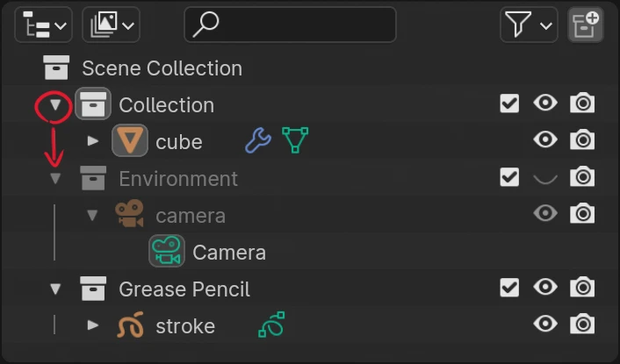The width and height of the screenshot is (620, 364).
Task: Click the wrench modifier icon beside cube
Action: click(257, 140)
